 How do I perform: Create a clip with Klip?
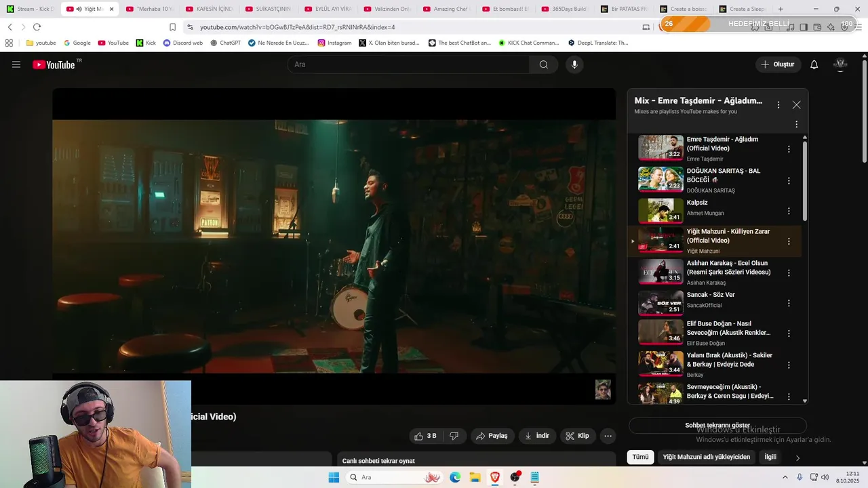pos(577,436)
